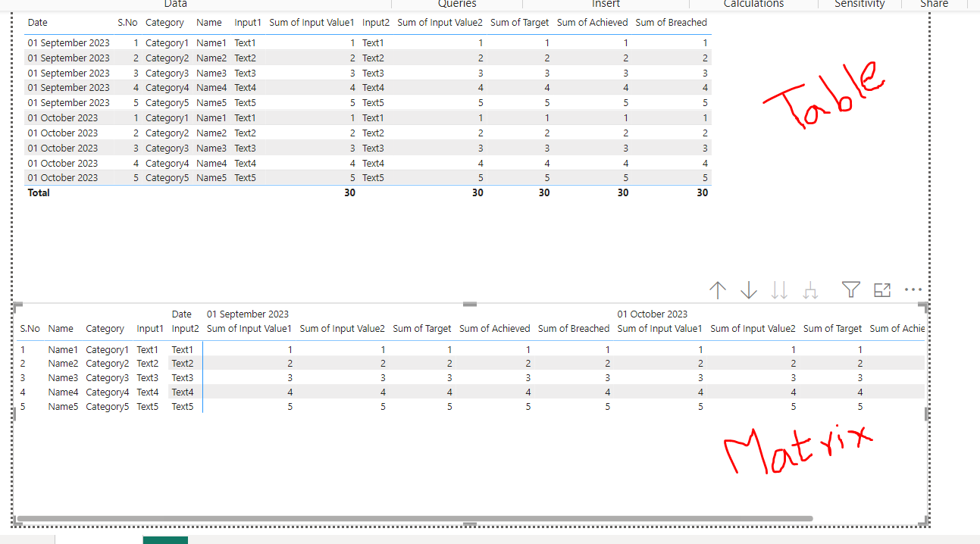Screen dimensions: 980x544
Task: Open More options ellipsis on matrix
Action: (x=913, y=289)
